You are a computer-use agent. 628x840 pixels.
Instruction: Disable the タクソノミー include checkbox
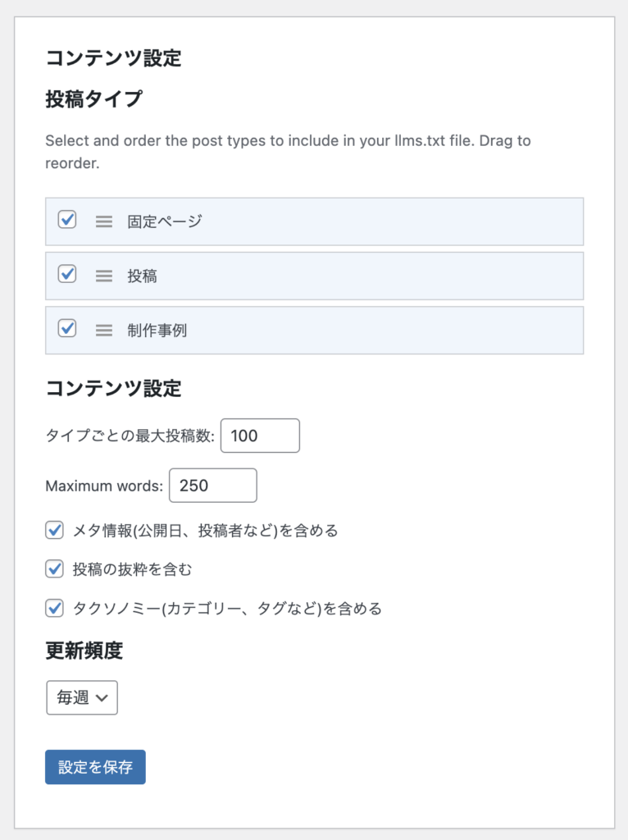55,609
